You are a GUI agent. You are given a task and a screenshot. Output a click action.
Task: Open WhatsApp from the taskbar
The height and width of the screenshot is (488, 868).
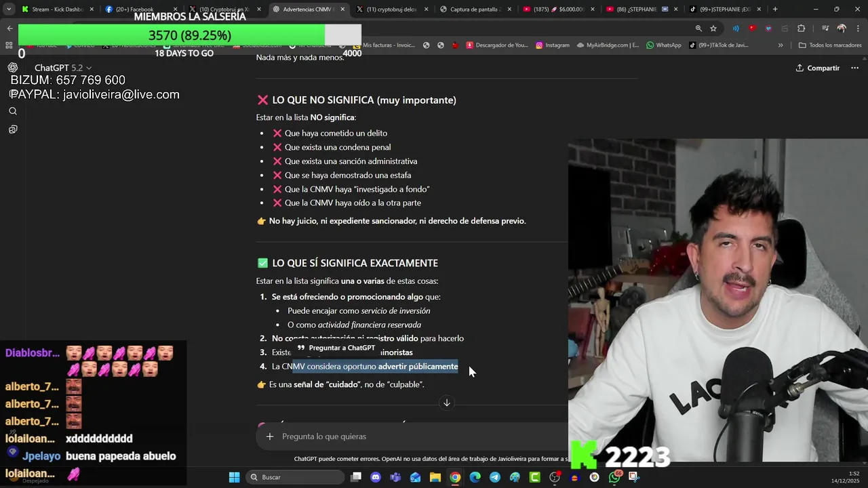tap(614, 477)
